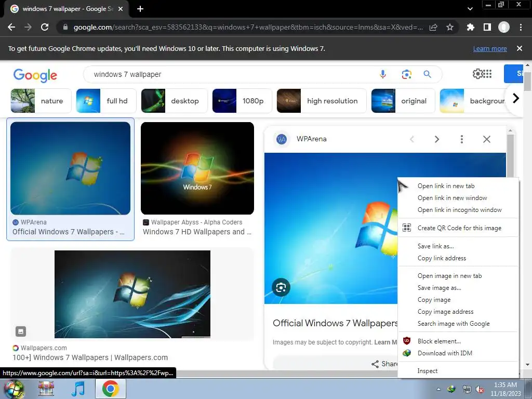Start voice search with the microphone icon
Image resolution: width=532 pixels, height=399 pixels.
coord(383,74)
